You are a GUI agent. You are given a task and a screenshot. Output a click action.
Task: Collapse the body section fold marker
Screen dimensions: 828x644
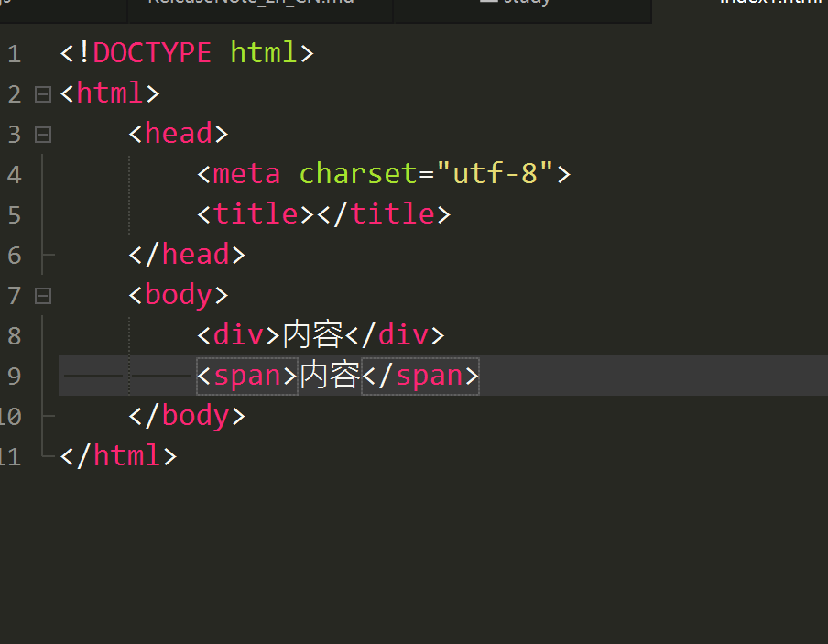tap(42, 296)
